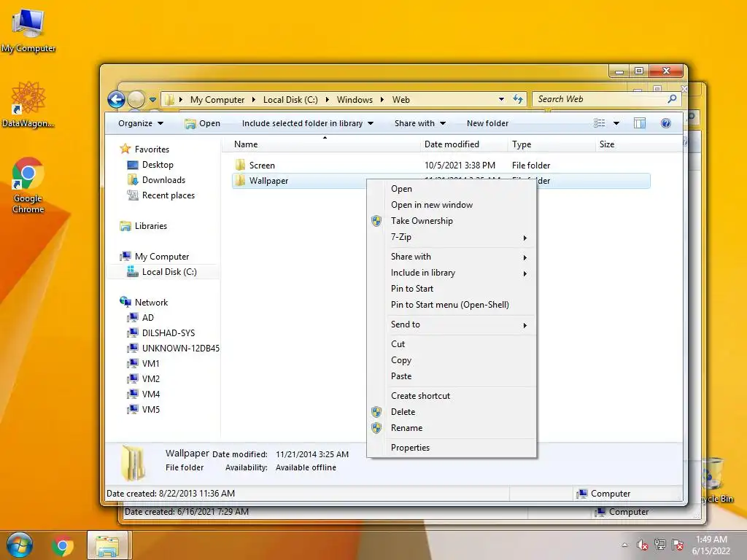Click the search magnifier icon

[x=672, y=99]
